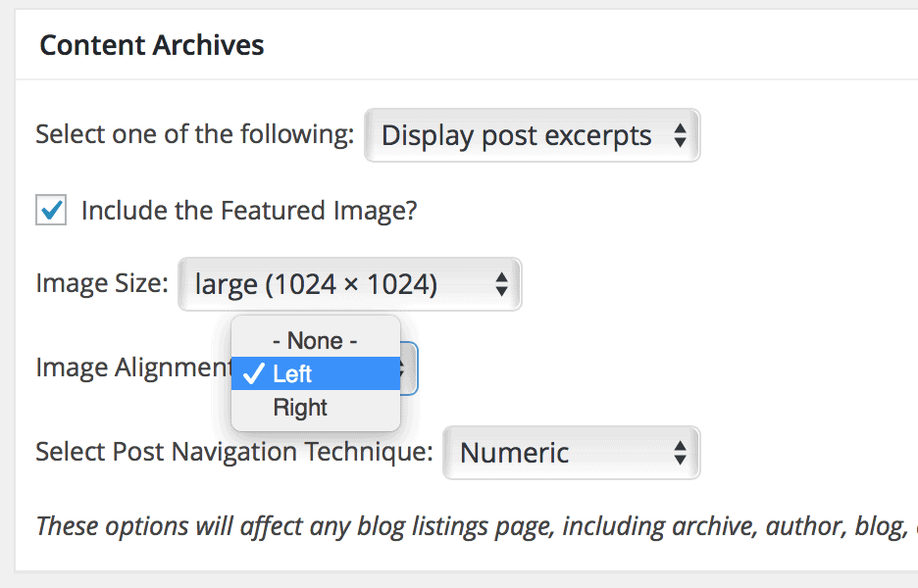
Task: Select '- None -' for image alignment
Action: [314, 340]
